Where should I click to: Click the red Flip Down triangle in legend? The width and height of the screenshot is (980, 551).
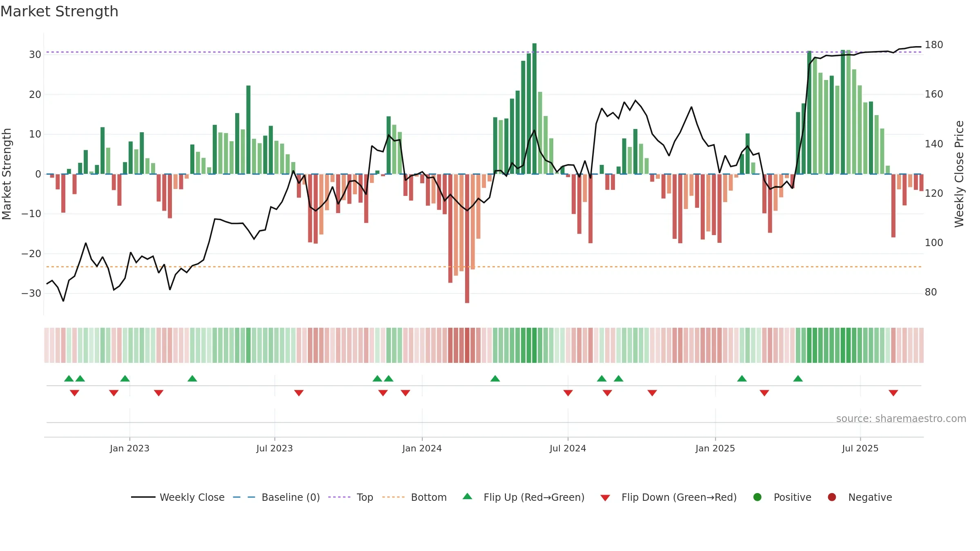tap(605, 498)
